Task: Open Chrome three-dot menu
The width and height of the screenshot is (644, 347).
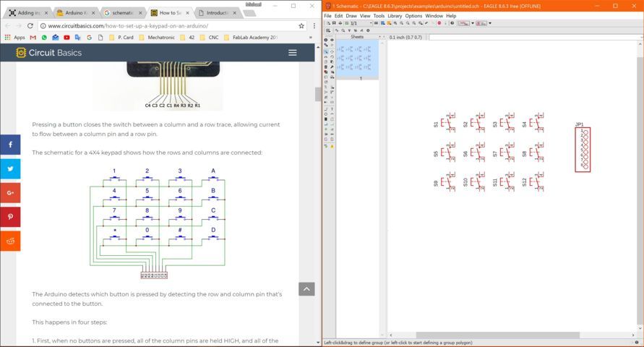Action: click(314, 26)
